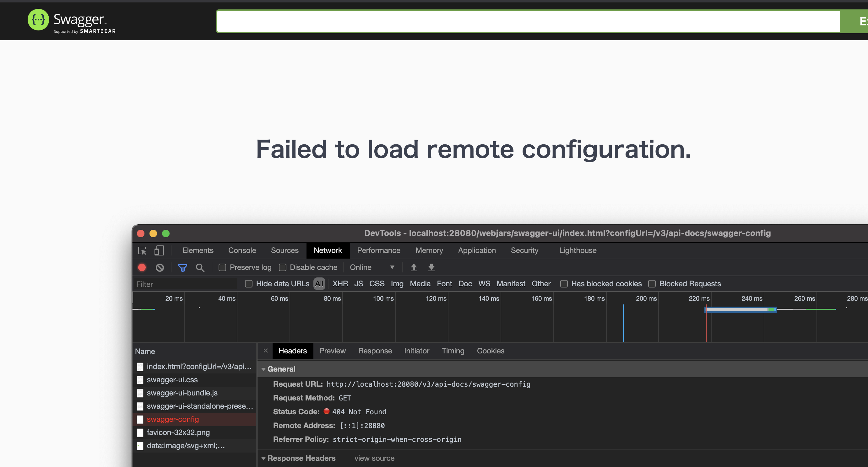Filter requests by XHR type

click(x=340, y=284)
